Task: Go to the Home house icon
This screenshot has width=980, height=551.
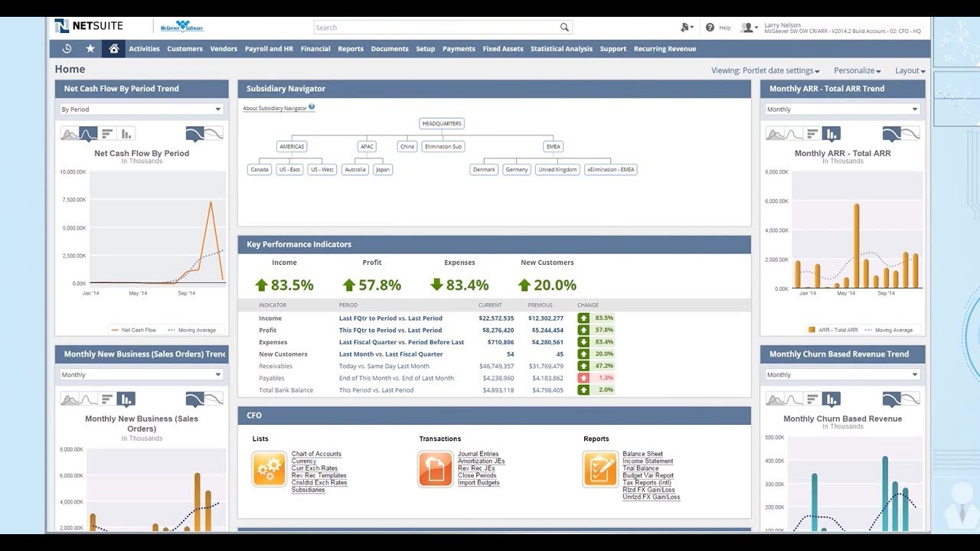Action: [113, 48]
